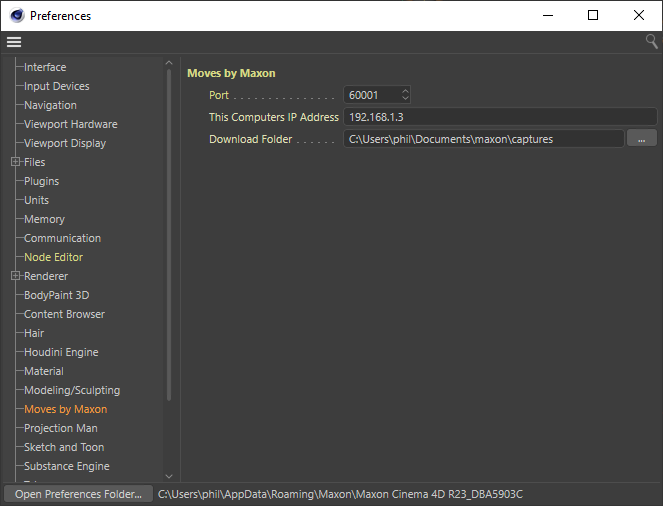Click the Port value stepper arrows
Image resolution: width=663 pixels, height=506 pixels.
pos(405,95)
